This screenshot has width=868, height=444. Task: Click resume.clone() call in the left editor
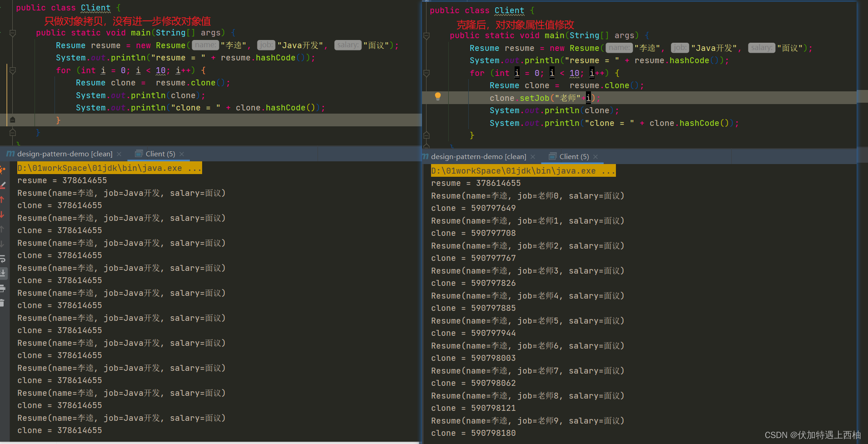click(190, 83)
